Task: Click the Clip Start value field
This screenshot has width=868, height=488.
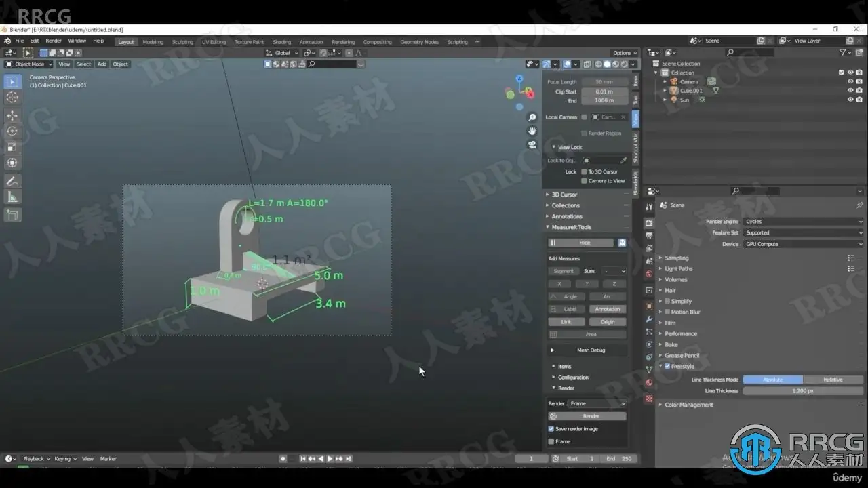Action: point(604,91)
